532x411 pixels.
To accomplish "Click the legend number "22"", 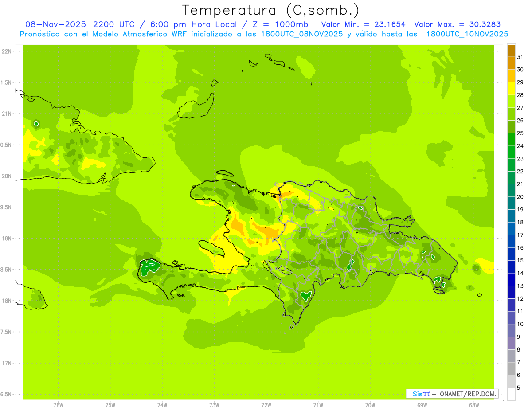I will pos(520,171).
